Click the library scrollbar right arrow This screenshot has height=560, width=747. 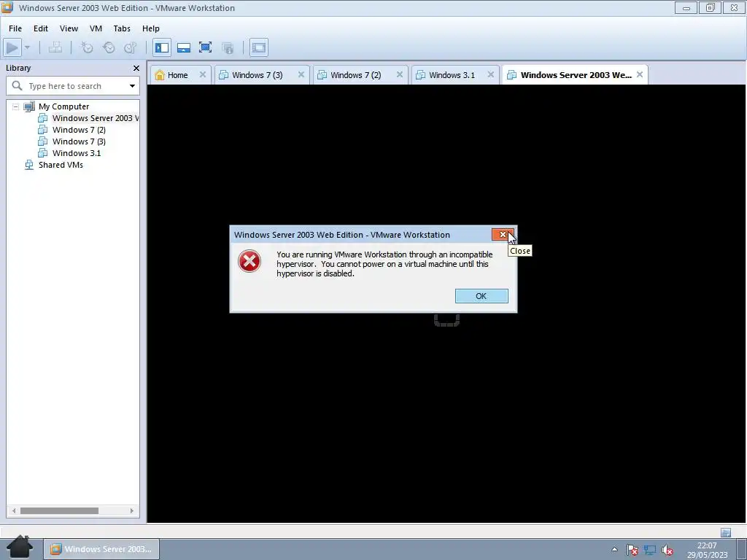click(132, 510)
